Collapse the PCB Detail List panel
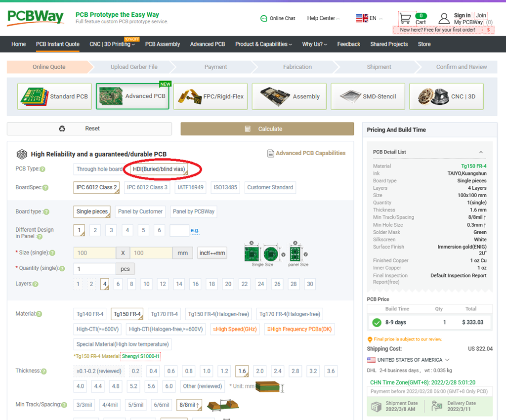The width and height of the screenshot is (506, 420). 481,152
